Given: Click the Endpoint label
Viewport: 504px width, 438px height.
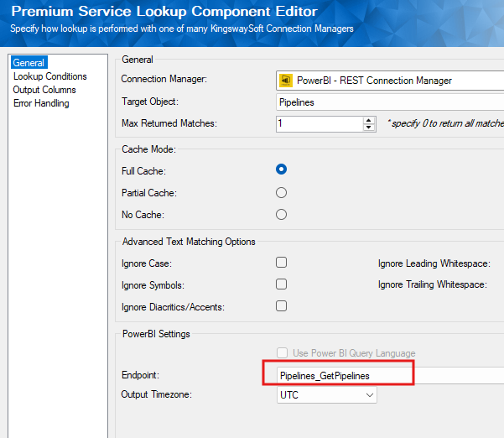Looking at the screenshot, I should (140, 375).
